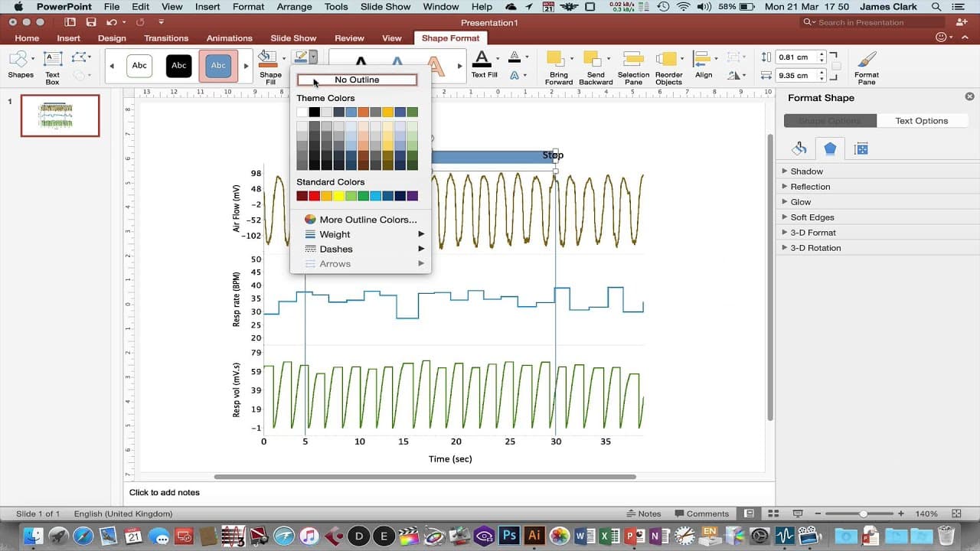Toggle Notes pane in status bar

click(643, 514)
